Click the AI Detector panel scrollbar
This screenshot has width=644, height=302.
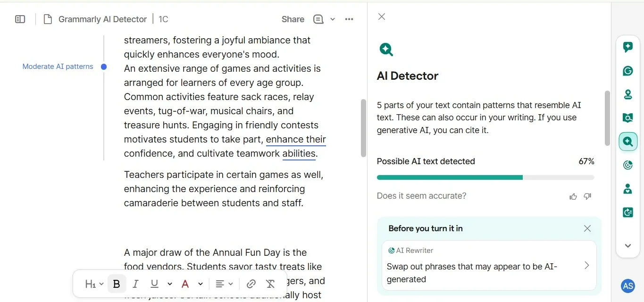(x=607, y=118)
